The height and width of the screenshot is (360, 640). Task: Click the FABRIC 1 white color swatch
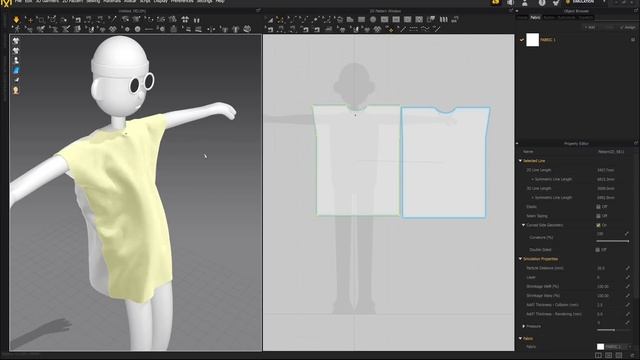coord(532,40)
